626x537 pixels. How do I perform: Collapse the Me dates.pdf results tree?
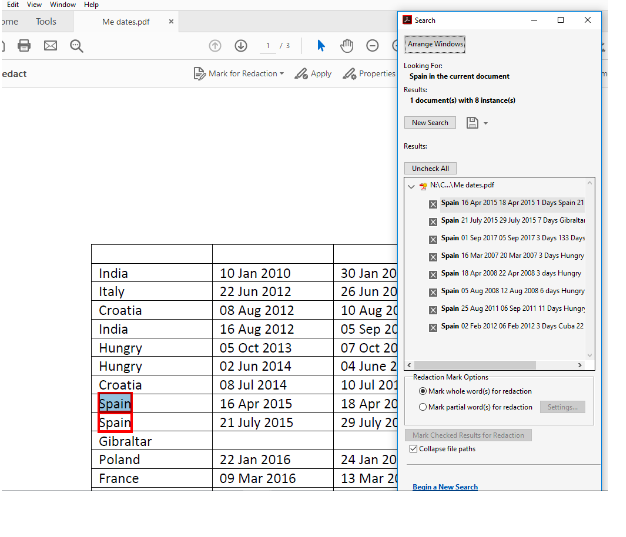click(411, 186)
